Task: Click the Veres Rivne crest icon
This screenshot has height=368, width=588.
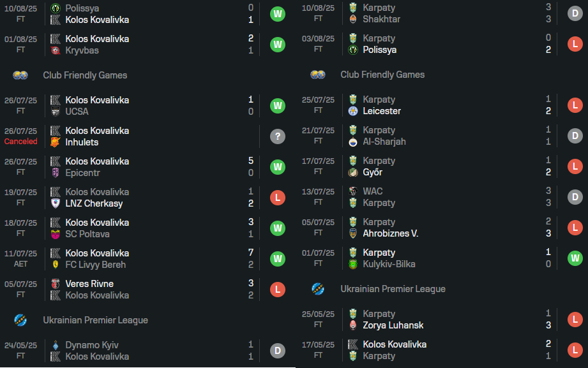Action: click(56, 284)
